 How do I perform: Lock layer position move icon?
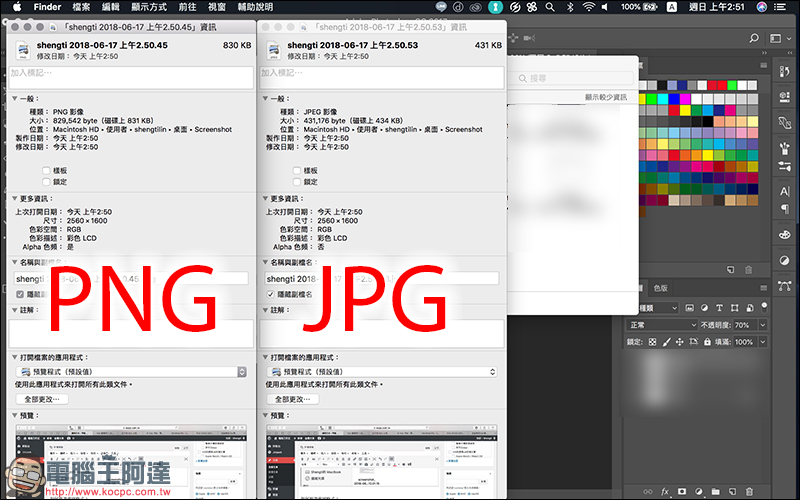680,342
